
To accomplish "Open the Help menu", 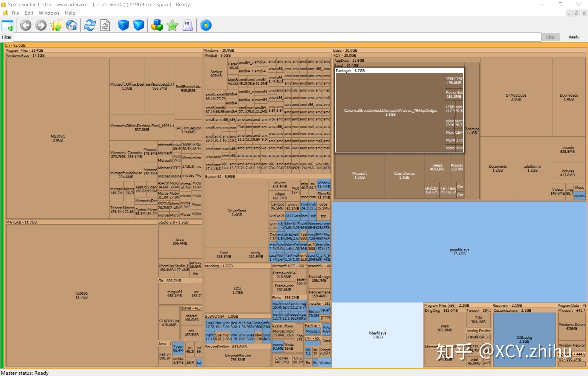I will (70, 13).
